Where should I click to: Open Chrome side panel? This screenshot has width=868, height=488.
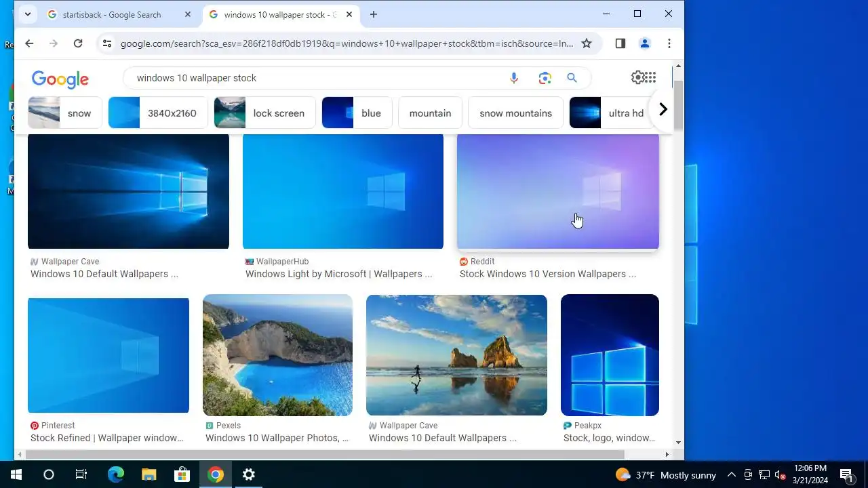620,43
